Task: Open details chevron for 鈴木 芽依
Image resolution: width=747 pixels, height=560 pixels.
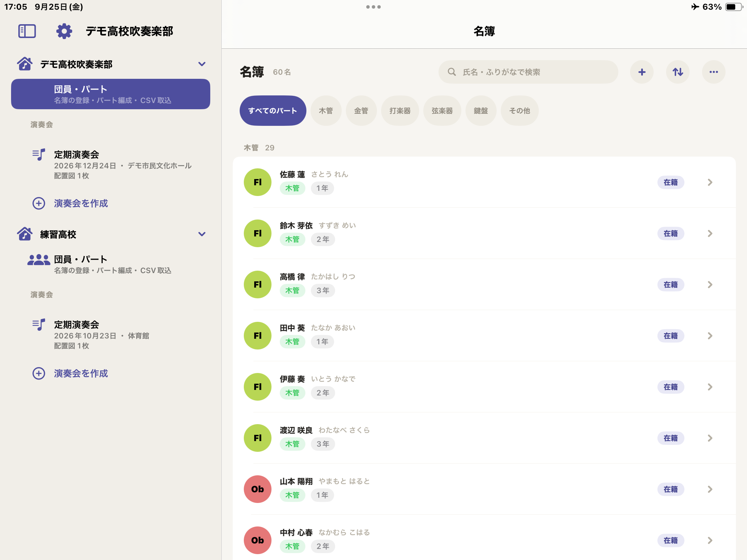Action: coord(710,233)
